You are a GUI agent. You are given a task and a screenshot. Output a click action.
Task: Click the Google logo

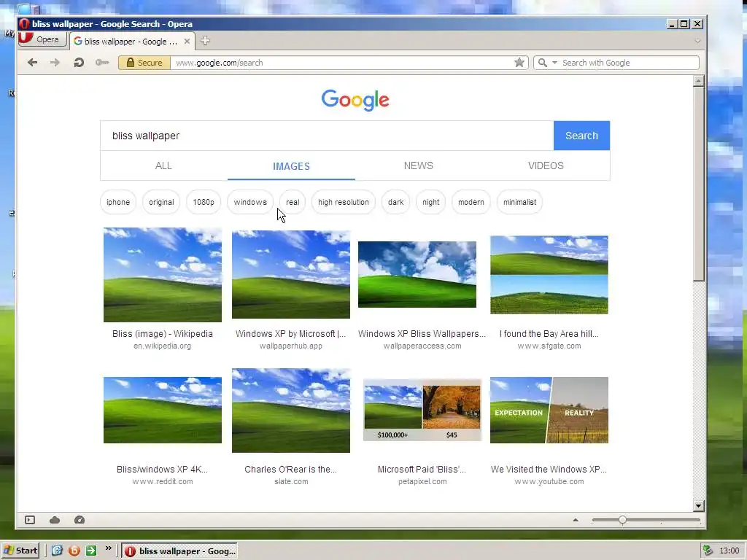355,100
